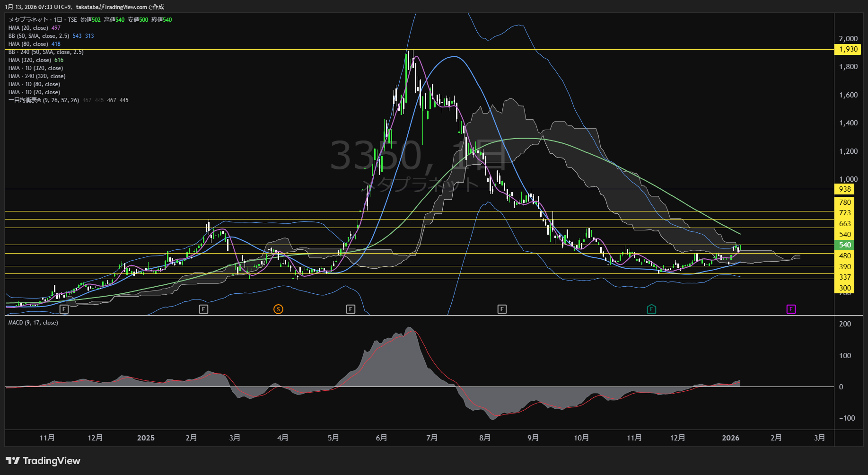Click the Ichimoku 一目均衡表 indicator legend
The image size is (868, 475).
[x=44, y=100]
